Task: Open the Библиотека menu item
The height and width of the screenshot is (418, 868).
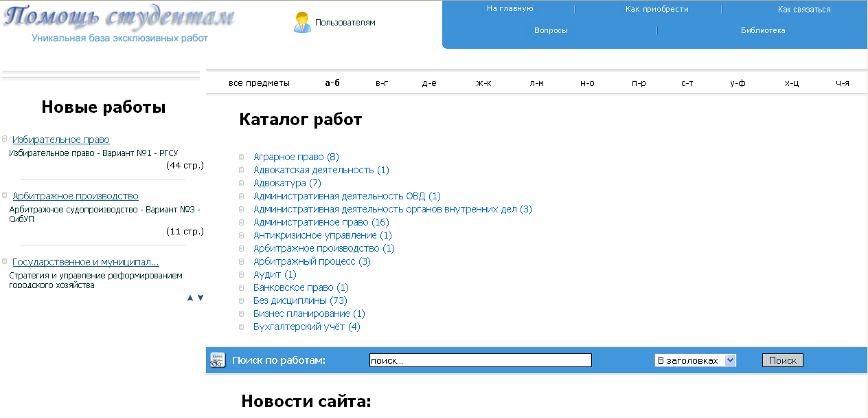Action: click(x=762, y=30)
